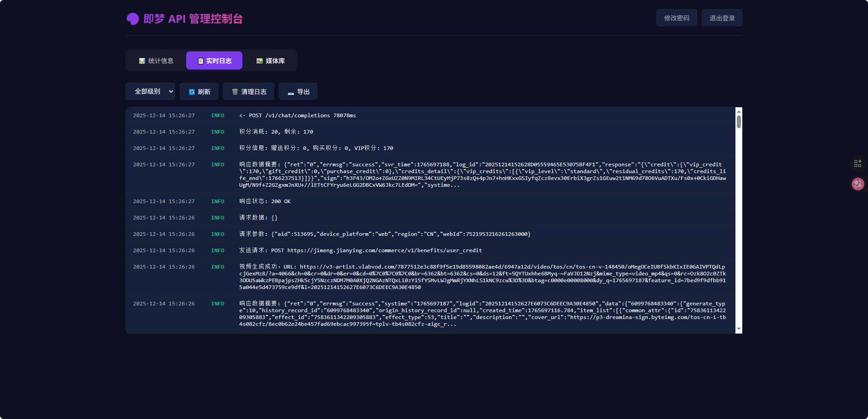The width and height of the screenshot is (868, 419).
Task: Click the log panel scrollbar thumb
Action: click(x=739, y=122)
